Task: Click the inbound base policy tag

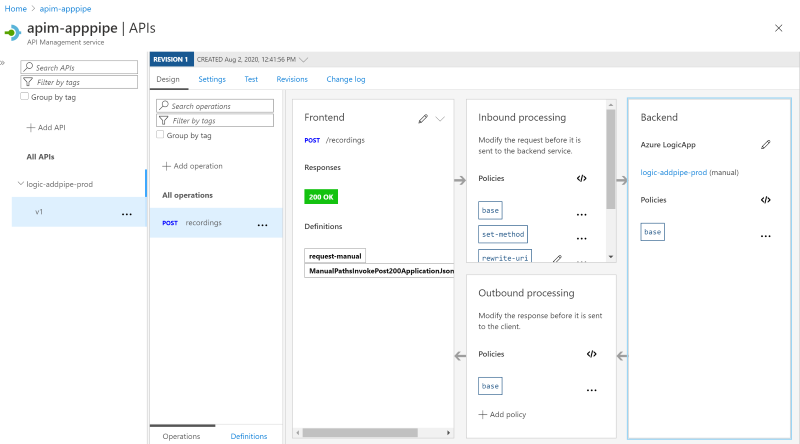Action: click(490, 210)
